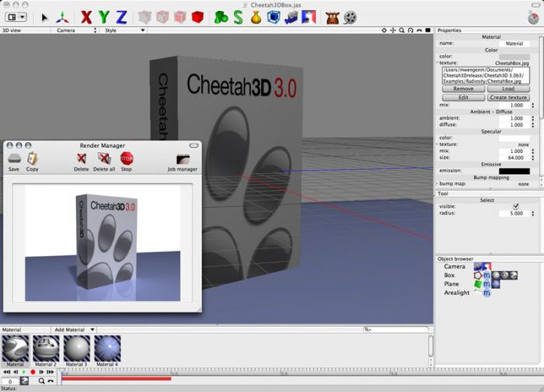Click the color mix value stepper
The image size is (544, 392).
(533, 105)
